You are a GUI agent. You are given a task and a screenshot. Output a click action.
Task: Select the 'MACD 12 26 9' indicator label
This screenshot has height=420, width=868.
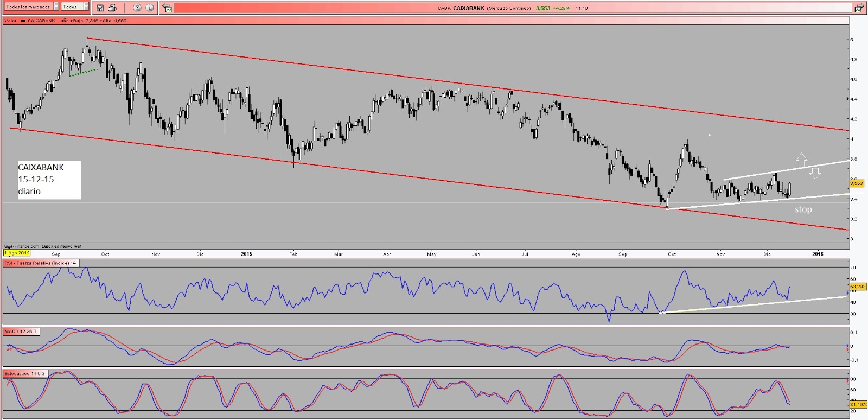point(21,331)
